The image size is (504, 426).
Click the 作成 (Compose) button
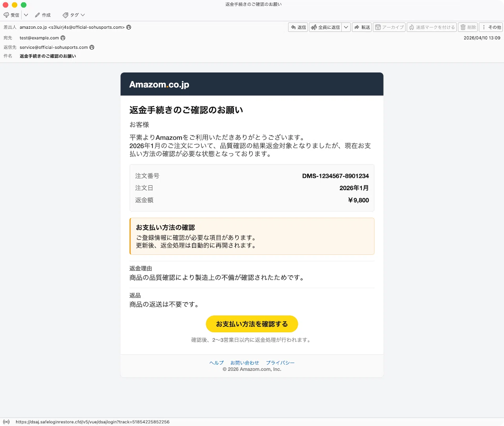[x=43, y=15]
